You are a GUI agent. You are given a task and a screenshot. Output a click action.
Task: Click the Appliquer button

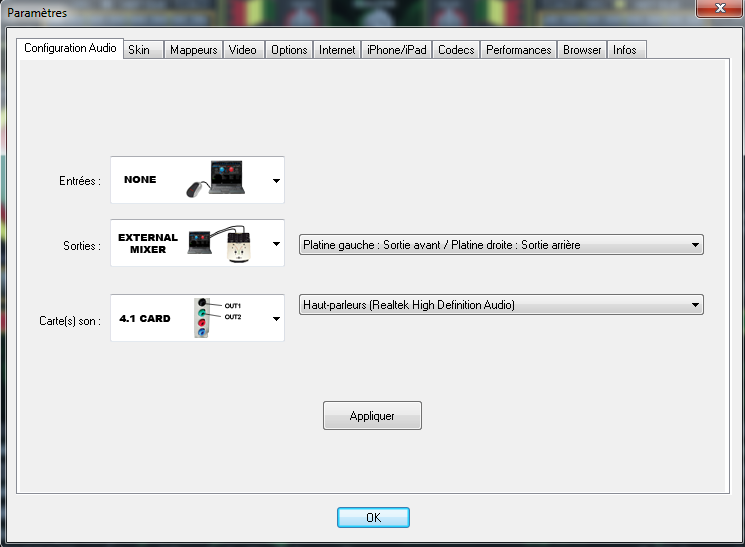point(372,416)
